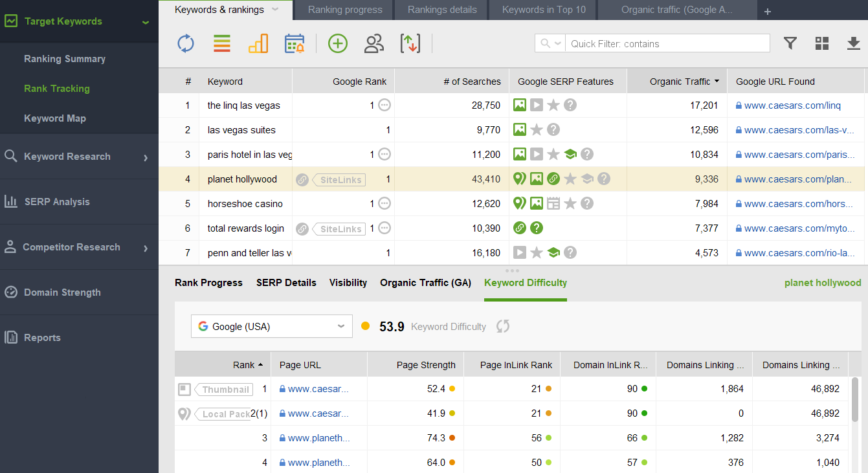The width and height of the screenshot is (868, 473).
Task: Click the SiteLinks tag in planet hollywood row
Action: click(340, 179)
